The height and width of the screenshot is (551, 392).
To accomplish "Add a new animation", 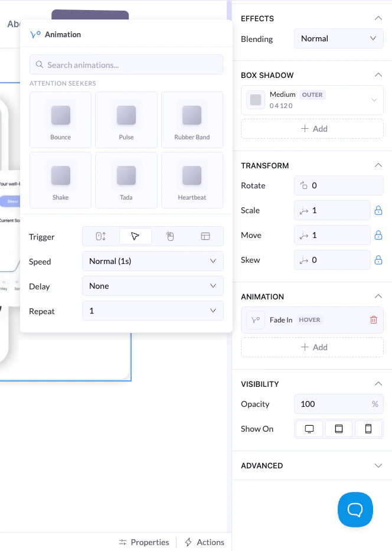I will 312,347.
